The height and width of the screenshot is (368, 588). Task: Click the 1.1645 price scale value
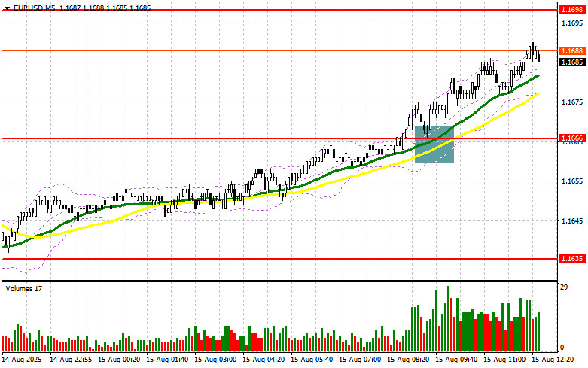pyautogui.click(x=572, y=221)
